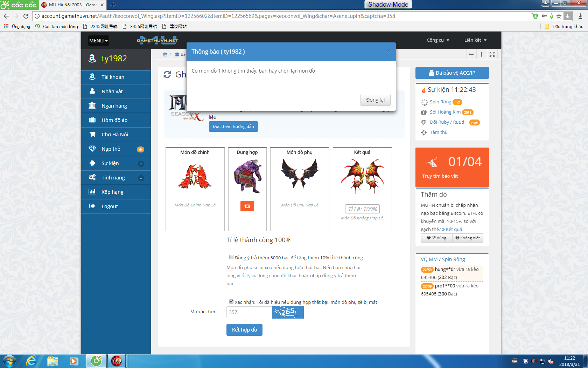588x368 pixels.
Task: Select the Món đồ phụ wing image
Action: [300, 173]
